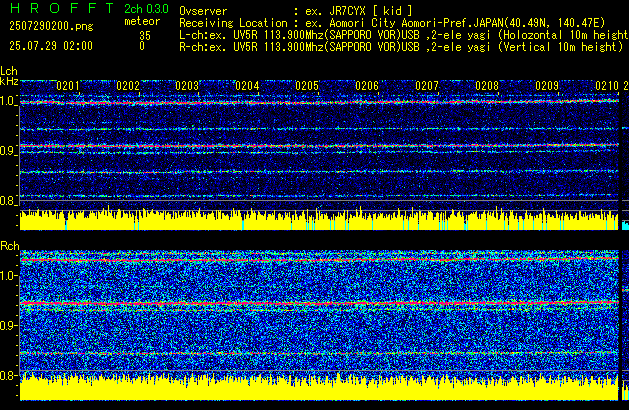629x410 pixels.
Task: Click time marker 0207
Action: 427,86
